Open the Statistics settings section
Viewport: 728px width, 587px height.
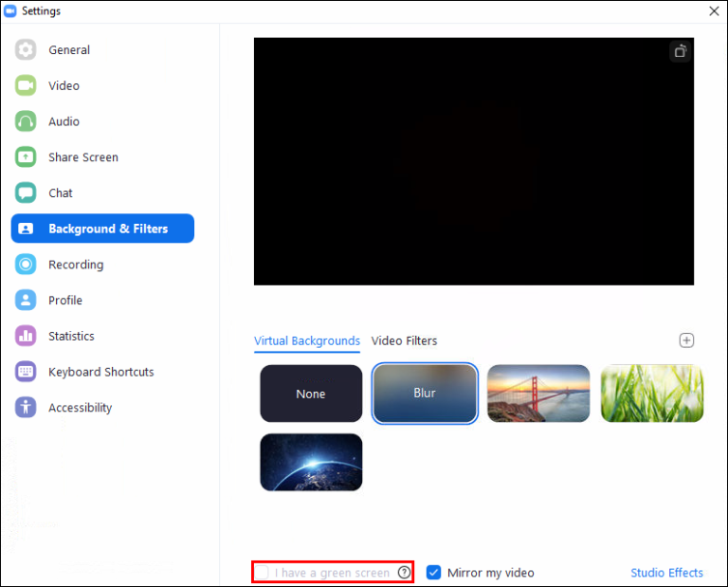[102, 336]
